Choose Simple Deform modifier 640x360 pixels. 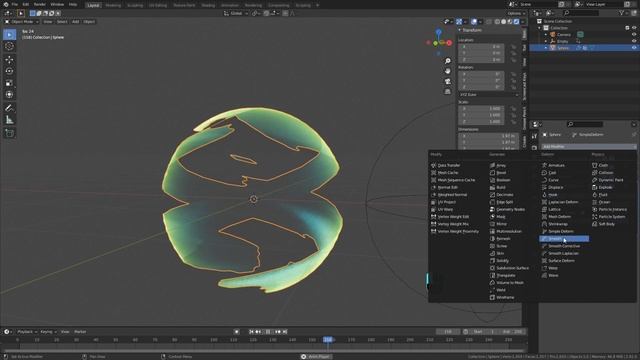coord(561,231)
